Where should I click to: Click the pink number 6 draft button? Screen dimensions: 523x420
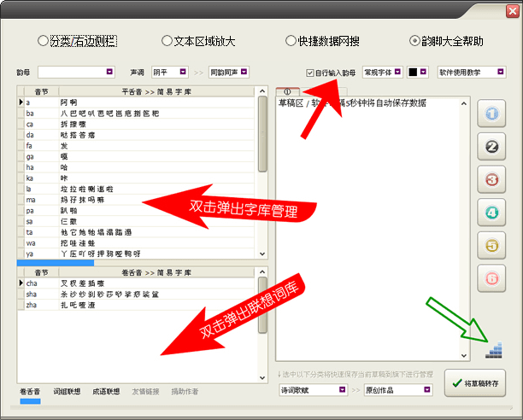coord(491,278)
